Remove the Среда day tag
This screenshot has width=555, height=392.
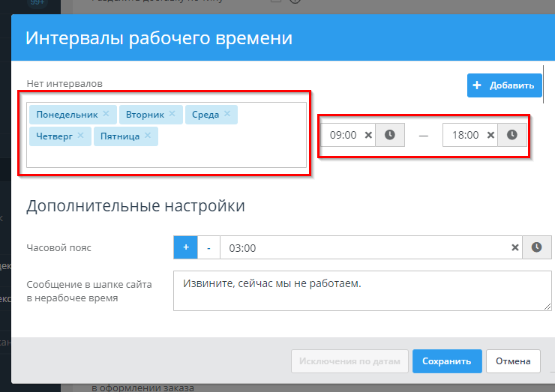click(x=227, y=114)
